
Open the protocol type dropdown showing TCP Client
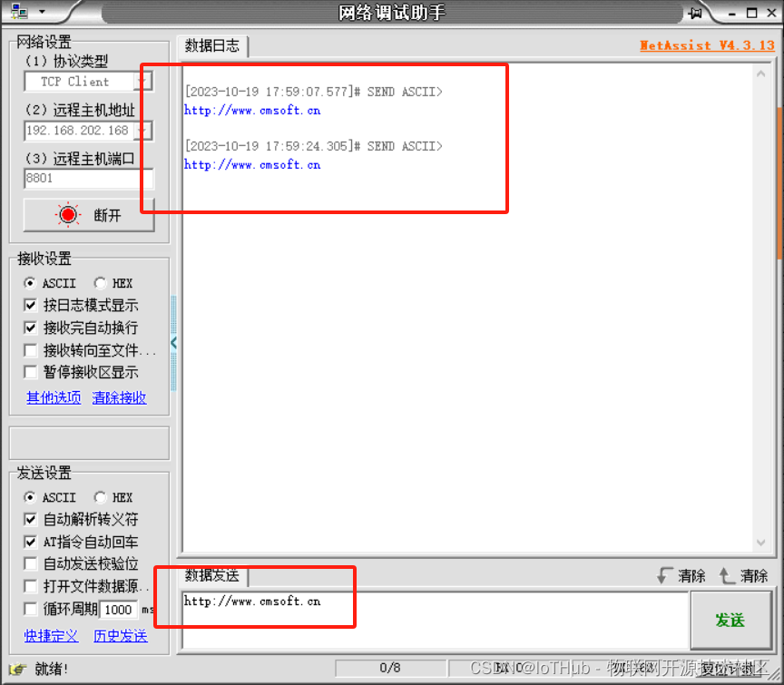(143, 81)
